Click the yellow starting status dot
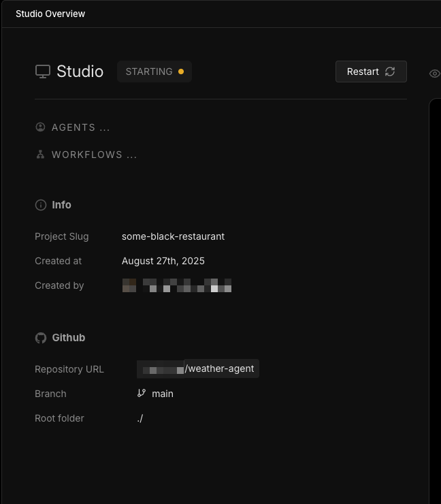441x504 pixels. click(181, 72)
